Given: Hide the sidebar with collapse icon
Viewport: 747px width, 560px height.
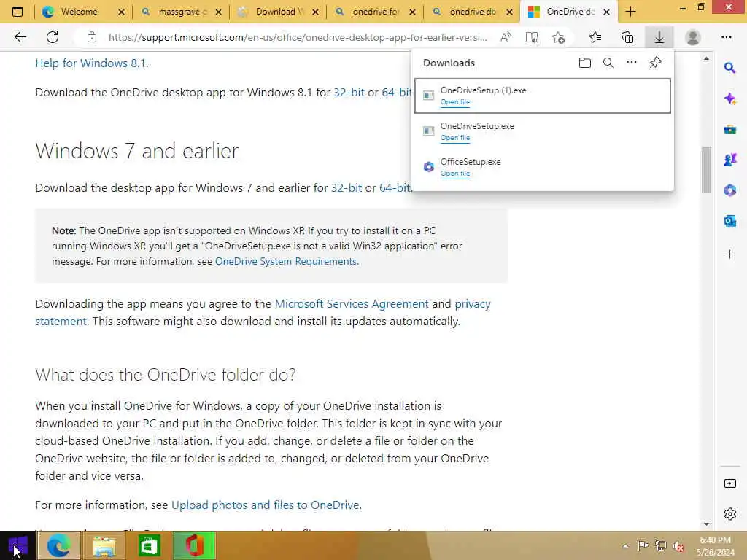Looking at the screenshot, I should pos(729,484).
